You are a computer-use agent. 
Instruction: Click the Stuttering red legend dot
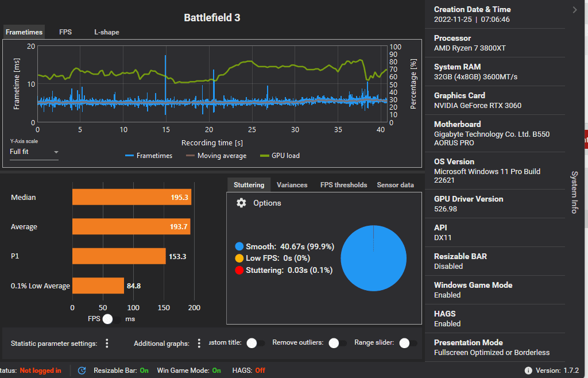tap(239, 270)
